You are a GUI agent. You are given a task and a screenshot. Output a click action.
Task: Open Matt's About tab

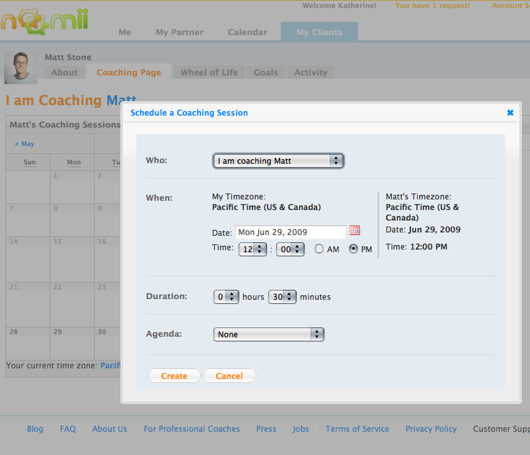tap(64, 72)
